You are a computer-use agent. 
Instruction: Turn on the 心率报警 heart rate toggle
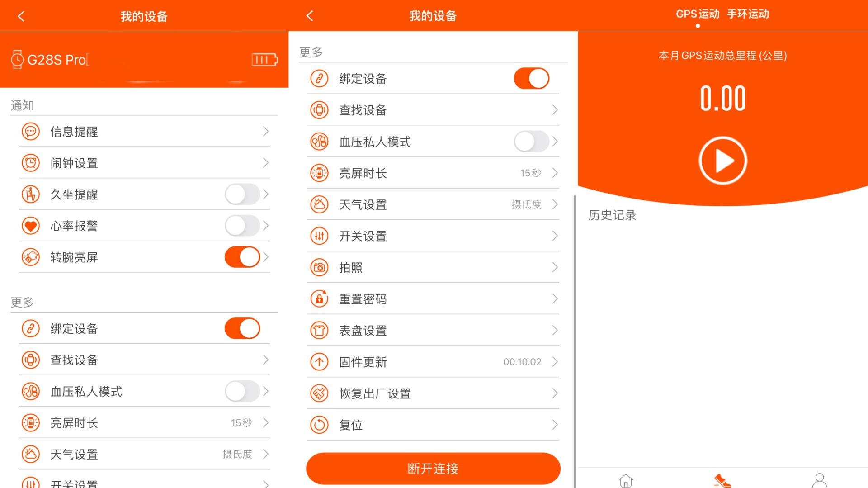(242, 226)
